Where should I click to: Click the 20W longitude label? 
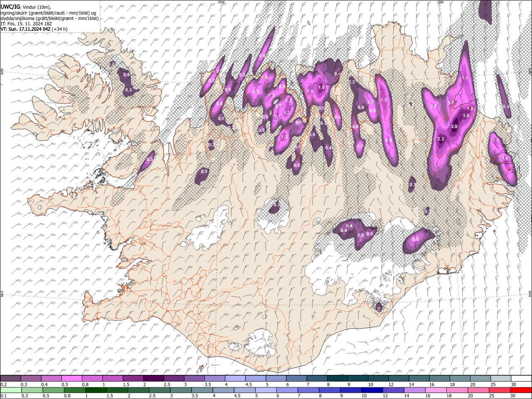point(221,2)
